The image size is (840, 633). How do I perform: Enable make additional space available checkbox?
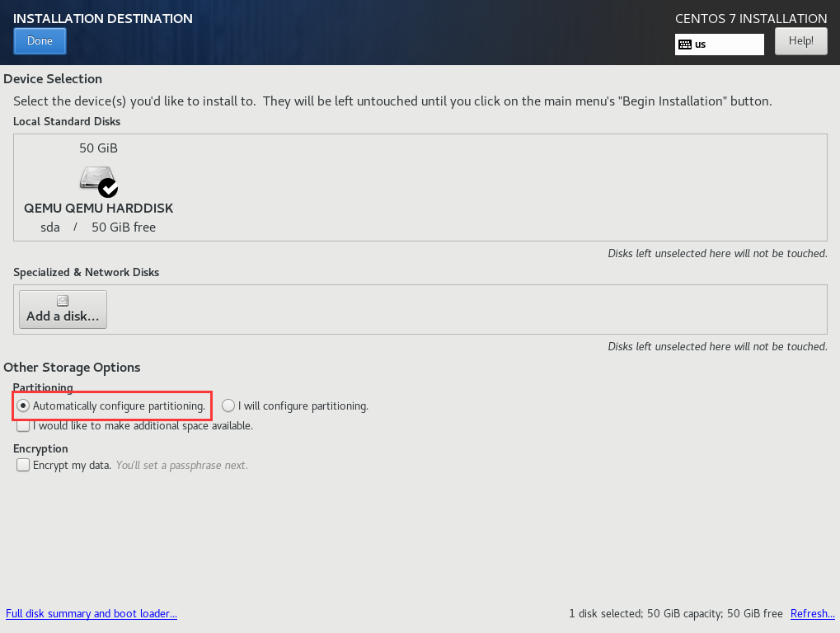[22, 426]
